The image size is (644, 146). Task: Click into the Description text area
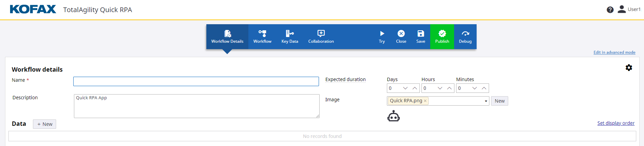pyautogui.click(x=197, y=106)
